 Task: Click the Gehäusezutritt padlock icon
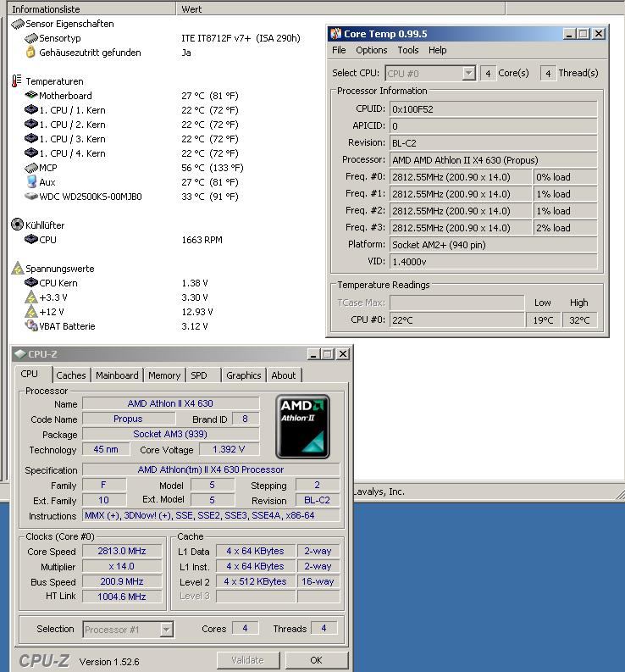[30, 53]
